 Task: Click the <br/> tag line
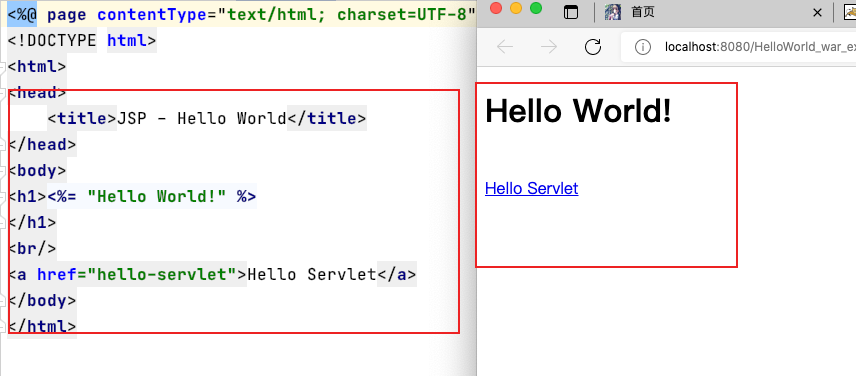(x=32, y=249)
